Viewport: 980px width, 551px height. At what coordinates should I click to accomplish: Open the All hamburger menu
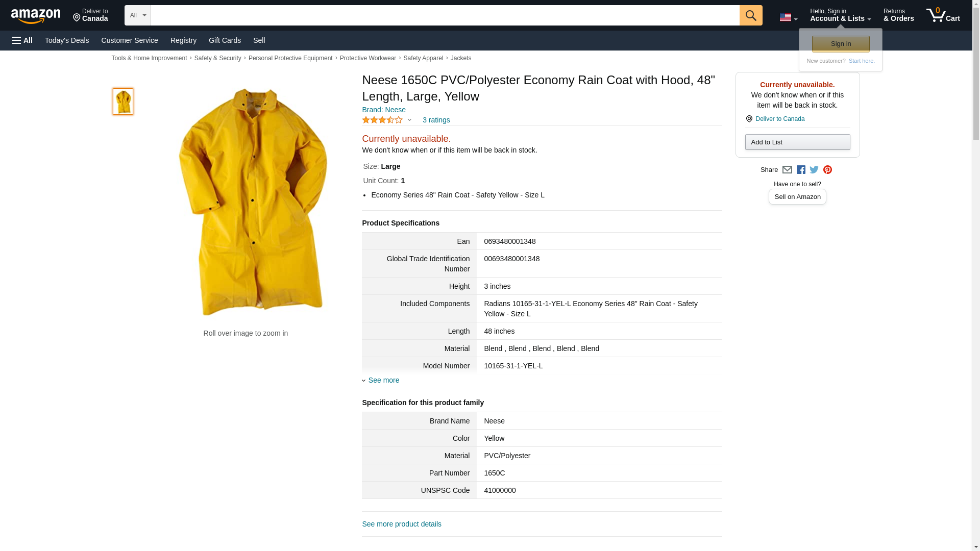pyautogui.click(x=22, y=40)
